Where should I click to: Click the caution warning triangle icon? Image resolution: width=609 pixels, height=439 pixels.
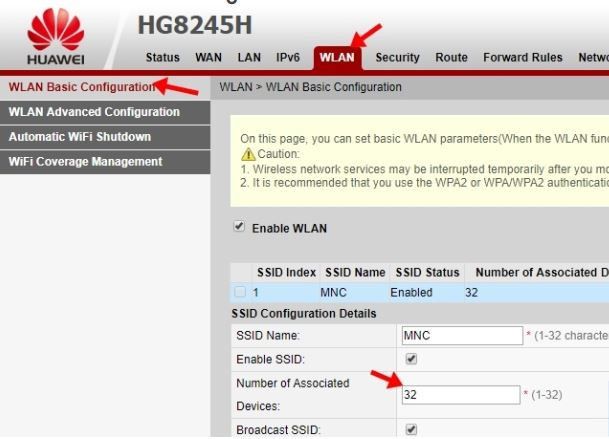coord(248,154)
